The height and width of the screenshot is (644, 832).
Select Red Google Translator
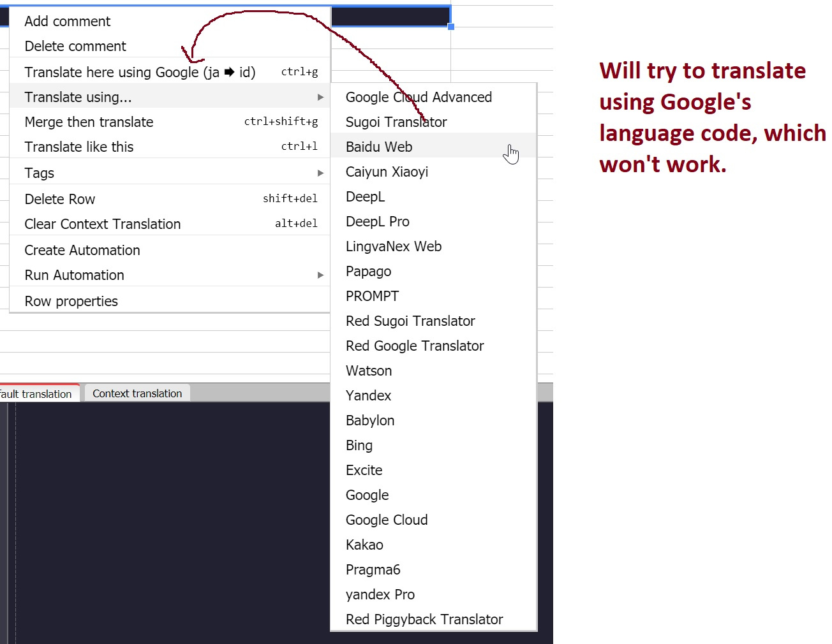tap(434, 346)
